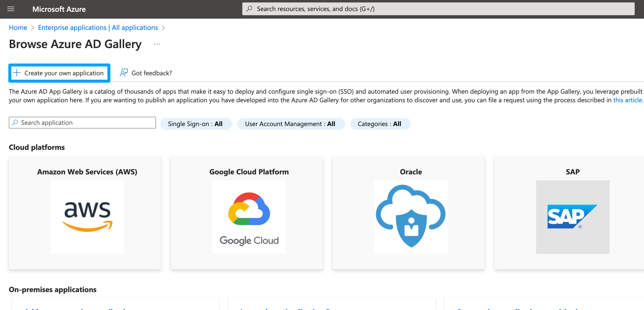Image resolution: width=644 pixels, height=310 pixels.
Task: Click the AWS logo tile
Action: (87, 217)
